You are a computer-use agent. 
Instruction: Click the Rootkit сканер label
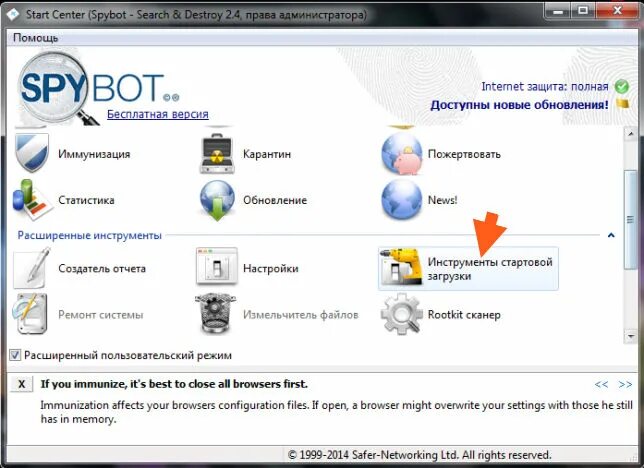464,315
